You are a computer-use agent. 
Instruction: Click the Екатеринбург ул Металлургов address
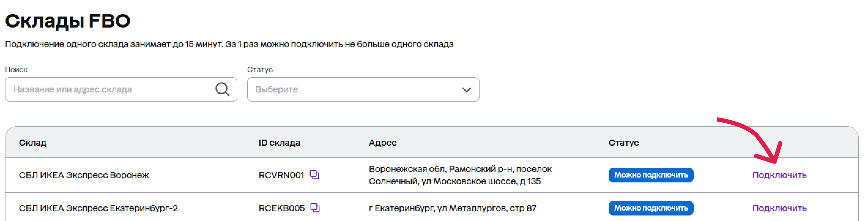(x=453, y=208)
